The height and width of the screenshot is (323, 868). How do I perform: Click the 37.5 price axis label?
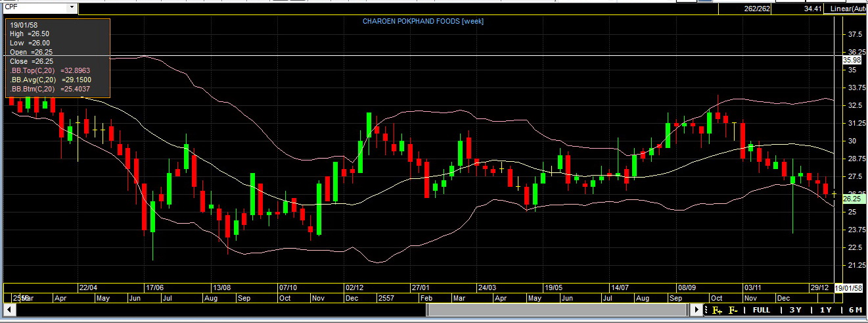pos(856,34)
